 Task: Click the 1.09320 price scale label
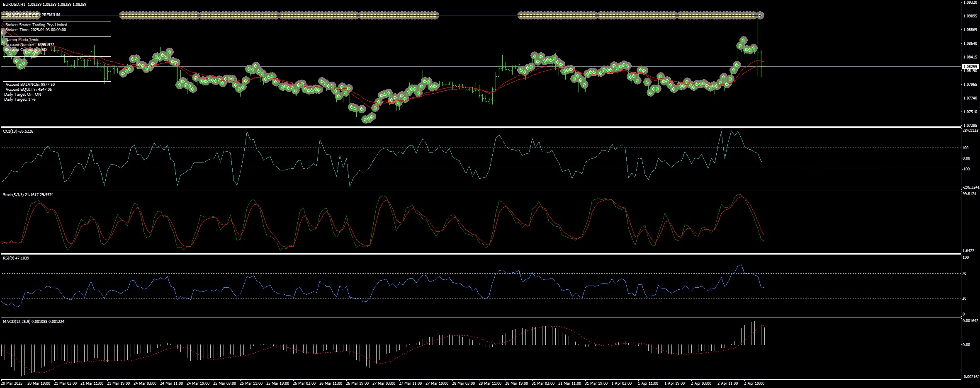(x=969, y=2)
